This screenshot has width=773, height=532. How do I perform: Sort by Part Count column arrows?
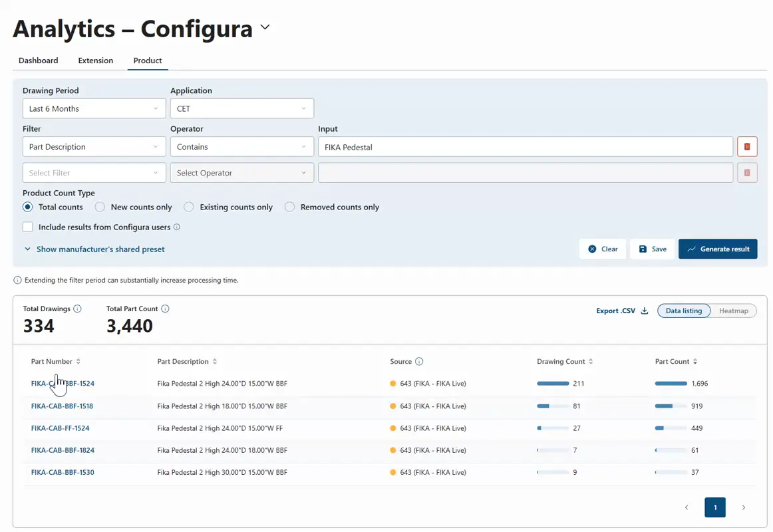point(695,362)
